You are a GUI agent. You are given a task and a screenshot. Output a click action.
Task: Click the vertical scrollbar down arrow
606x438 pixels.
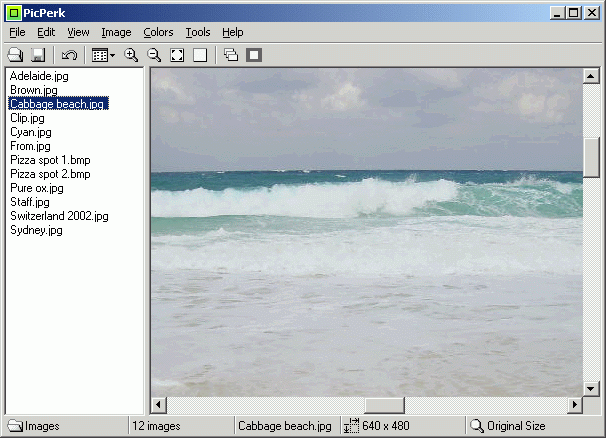pos(591,389)
